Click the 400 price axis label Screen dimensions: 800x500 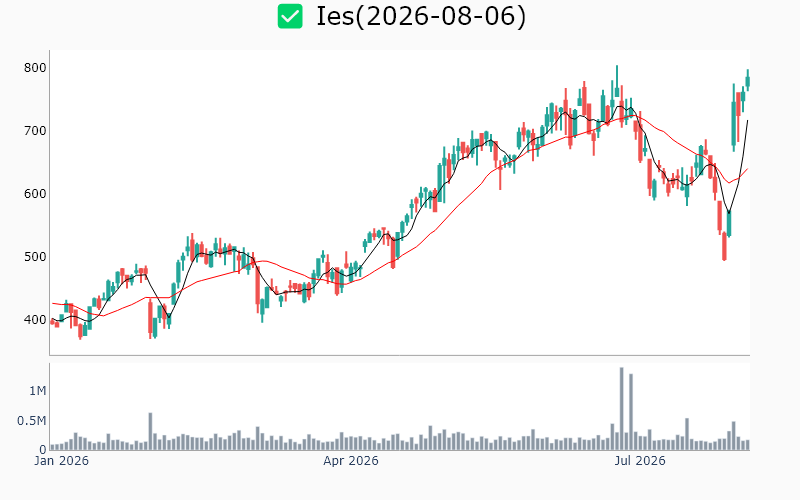click(x=35, y=320)
